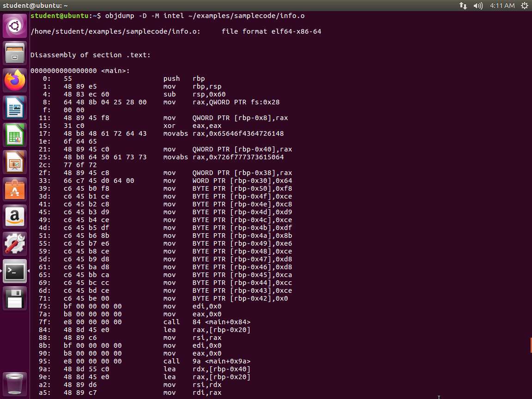532x399 pixels.
Task: Open LibreOffice Impress presentations
Action: [x=15, y=162]
